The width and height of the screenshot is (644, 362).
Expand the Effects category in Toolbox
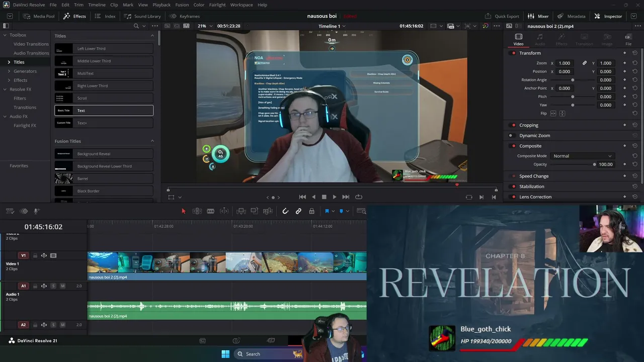click(9, 80)
